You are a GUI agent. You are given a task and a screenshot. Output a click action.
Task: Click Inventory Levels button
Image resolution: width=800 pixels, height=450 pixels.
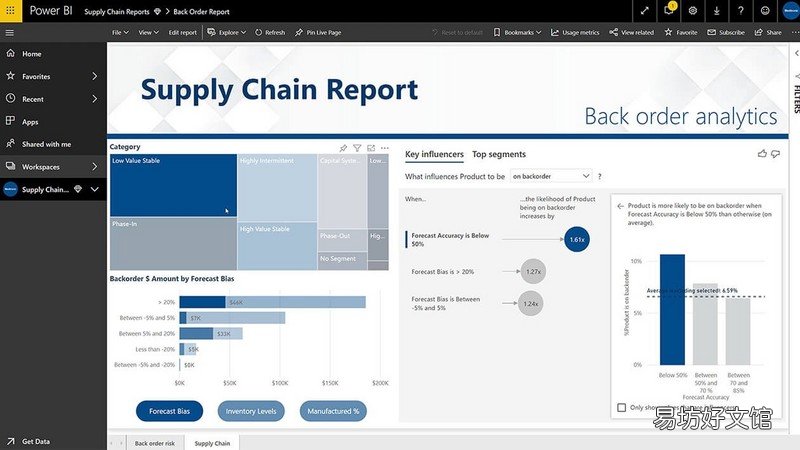click(x=251, y=411)
